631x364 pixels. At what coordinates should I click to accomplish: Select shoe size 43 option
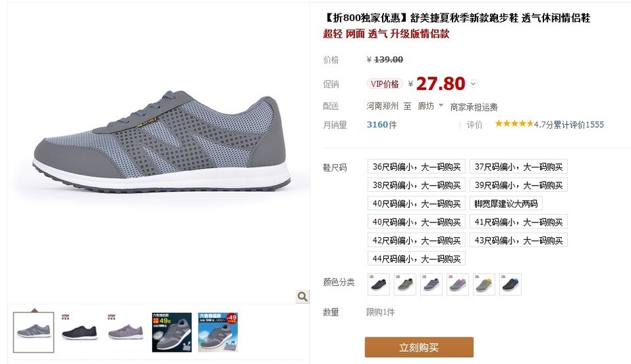click(x=518, y=240)
